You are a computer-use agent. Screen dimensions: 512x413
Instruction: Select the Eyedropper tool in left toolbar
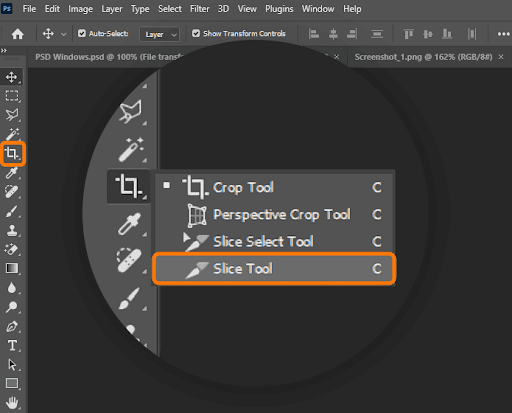[12, 173]
